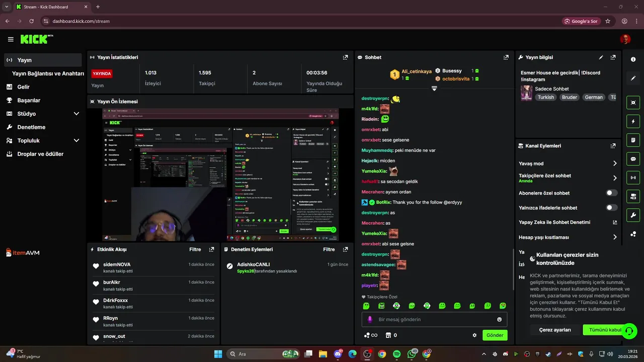Expand the Stüdyo sidebar section
Screen dimensions: 644x362
pyautogui.click(x=76, y=114)
